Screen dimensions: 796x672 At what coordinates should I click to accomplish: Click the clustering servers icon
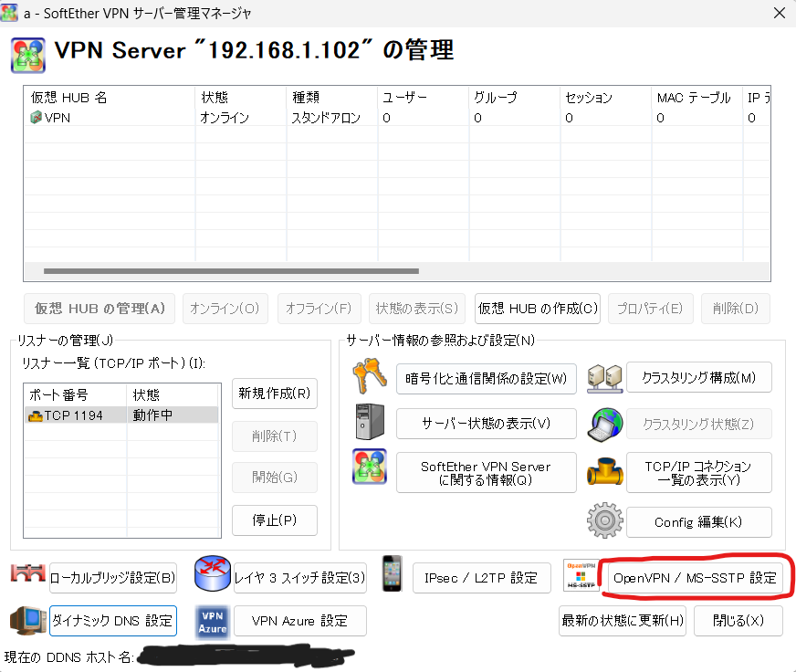pos(604,378)
